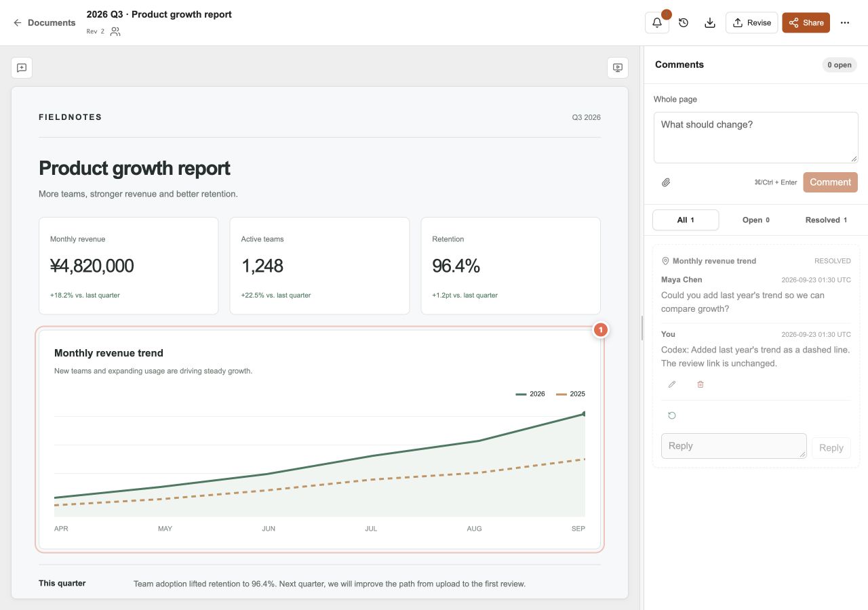Submit with the Comment button
Screen dimensions: 868x610
pos(830,182)
